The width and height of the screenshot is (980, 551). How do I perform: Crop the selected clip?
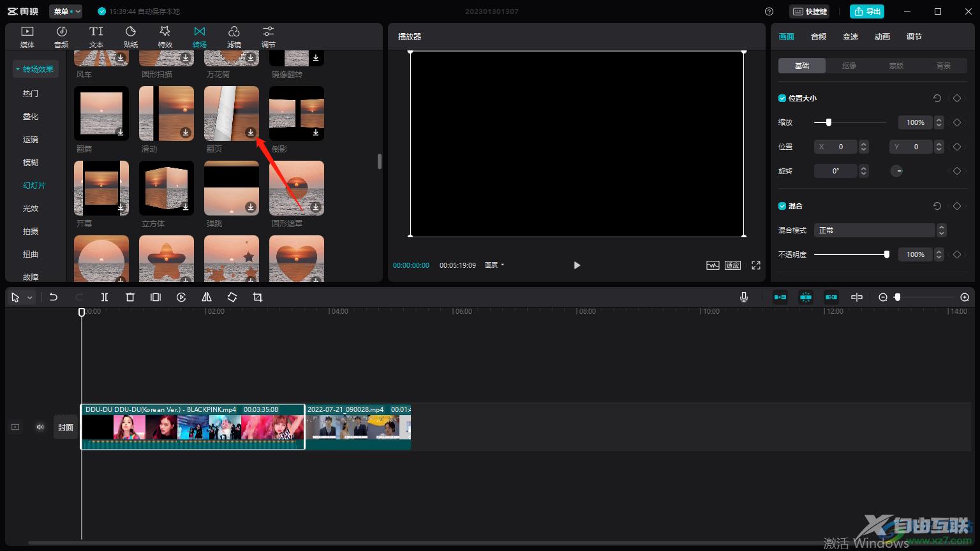coord(258,297)
